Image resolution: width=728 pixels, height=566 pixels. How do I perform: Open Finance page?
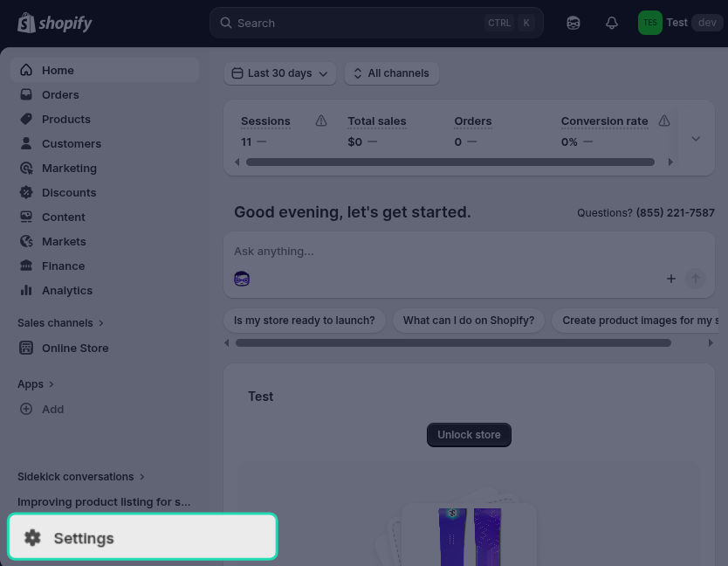point(105,266)
